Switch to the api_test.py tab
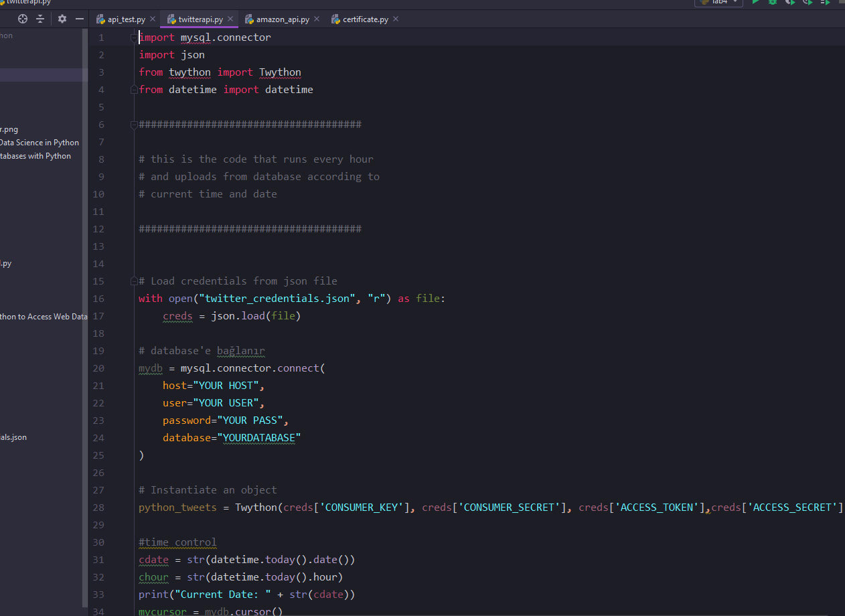This screenshot has height=616, width=845. (126, 19)
